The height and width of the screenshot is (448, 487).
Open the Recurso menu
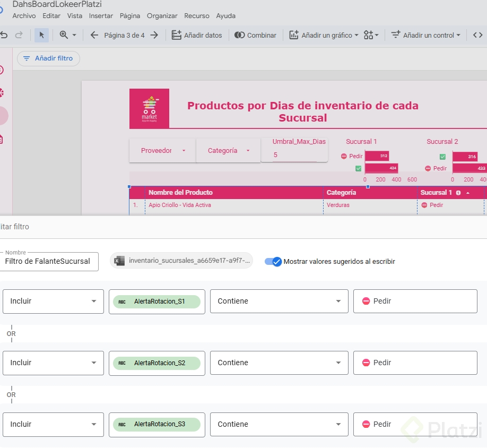tap(197, 16)
